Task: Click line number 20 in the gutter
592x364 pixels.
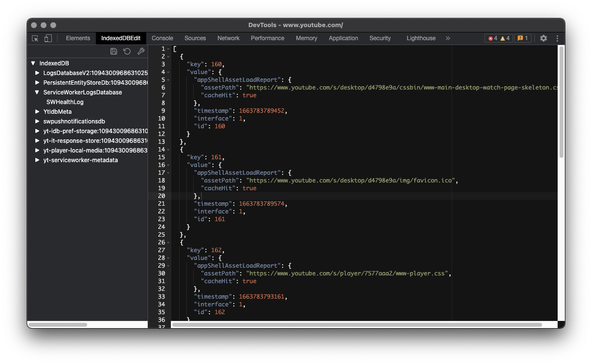Action: 161,196
